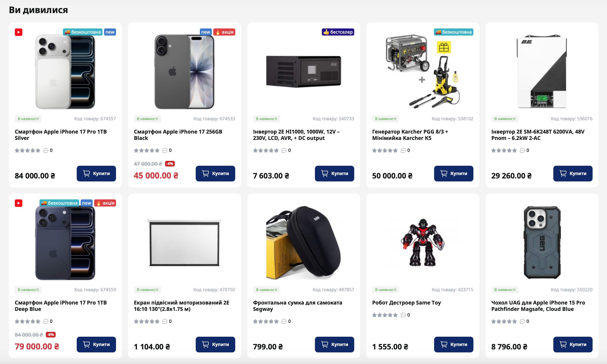Buy the iPhone 17 Pro 1TB Silver

pyautogui.click(x=96, y=174)
